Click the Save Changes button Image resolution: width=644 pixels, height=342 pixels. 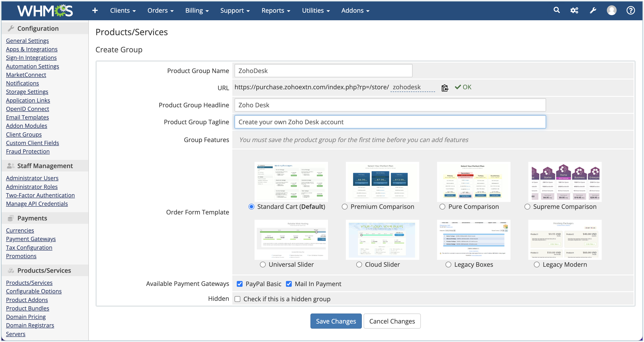(336, 321)
